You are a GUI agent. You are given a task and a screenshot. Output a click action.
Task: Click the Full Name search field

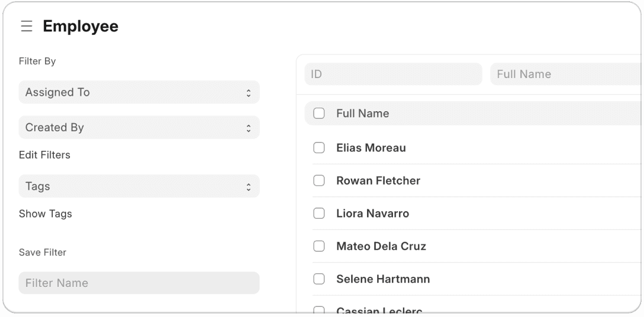(x=565, y=74)
